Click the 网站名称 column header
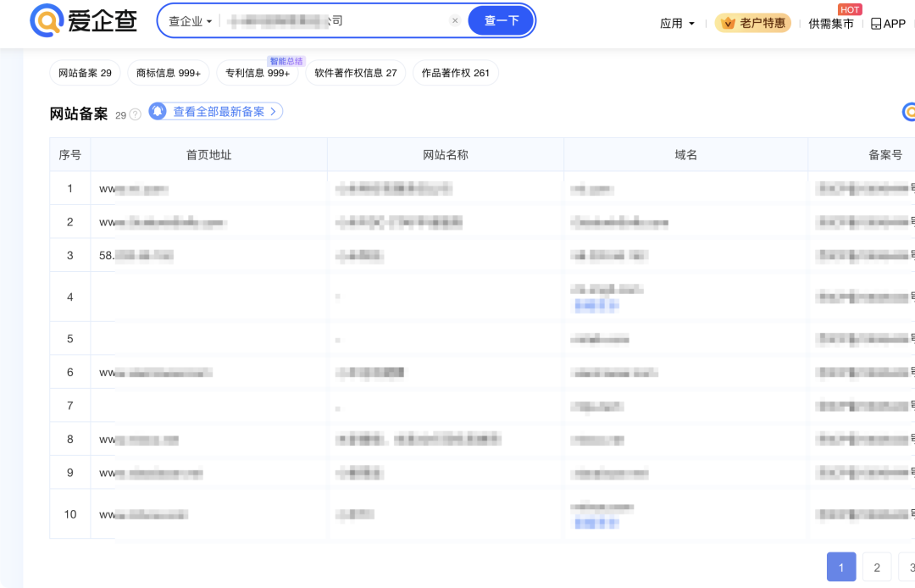Image resolution: width=915 pixels, height=588 pixels. point(446,154)
